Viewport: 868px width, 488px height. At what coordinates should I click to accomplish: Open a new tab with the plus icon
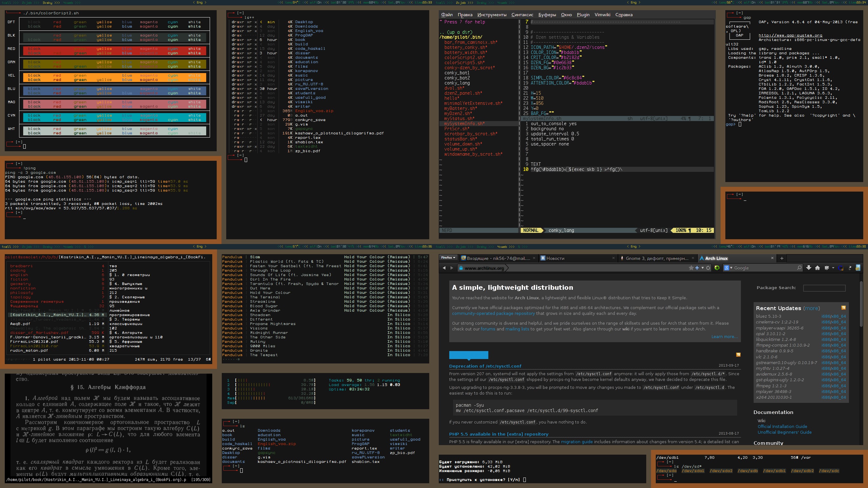coord(782,259)
